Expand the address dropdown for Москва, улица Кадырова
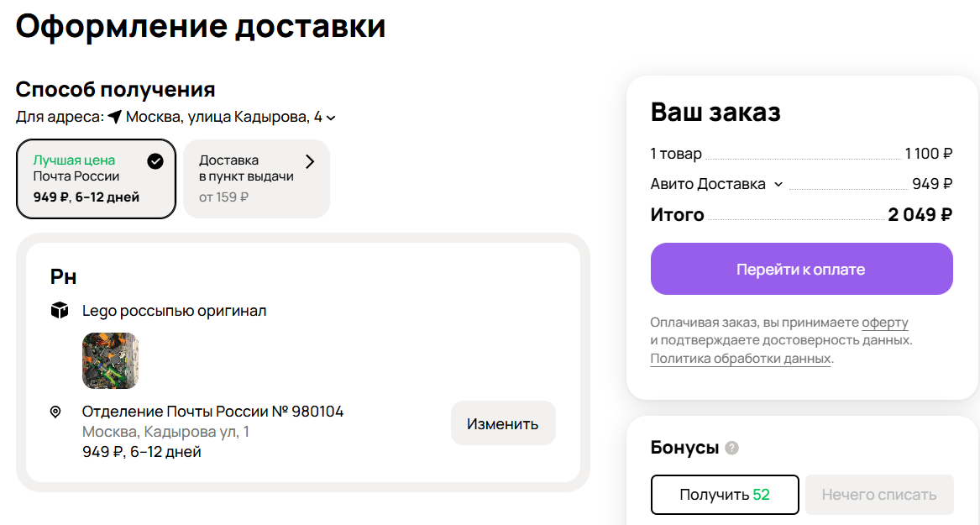The image size is (980, 525). point(331,118)
